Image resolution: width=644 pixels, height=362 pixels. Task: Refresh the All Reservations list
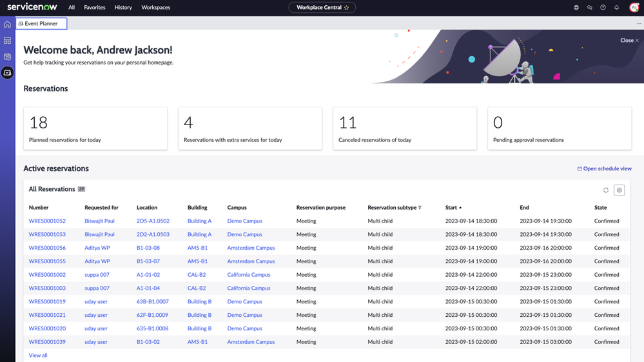[606, 190]
